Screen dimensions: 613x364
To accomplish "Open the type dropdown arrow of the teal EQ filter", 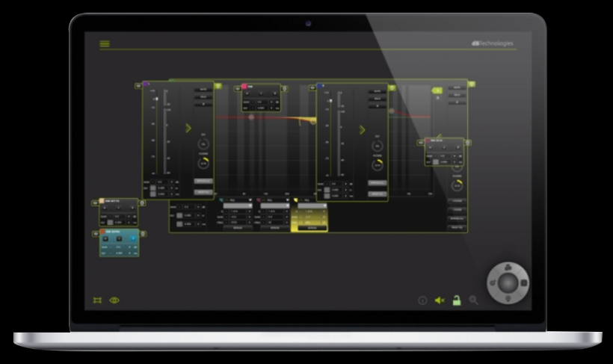I will coord(250,200).
